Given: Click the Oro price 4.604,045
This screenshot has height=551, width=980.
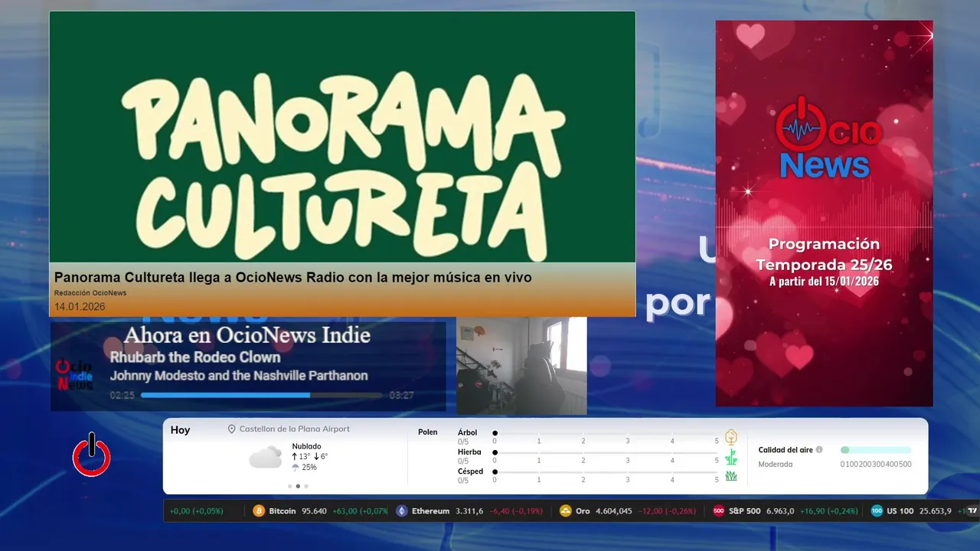Looking at the screenshot, I should pos(614,511).
